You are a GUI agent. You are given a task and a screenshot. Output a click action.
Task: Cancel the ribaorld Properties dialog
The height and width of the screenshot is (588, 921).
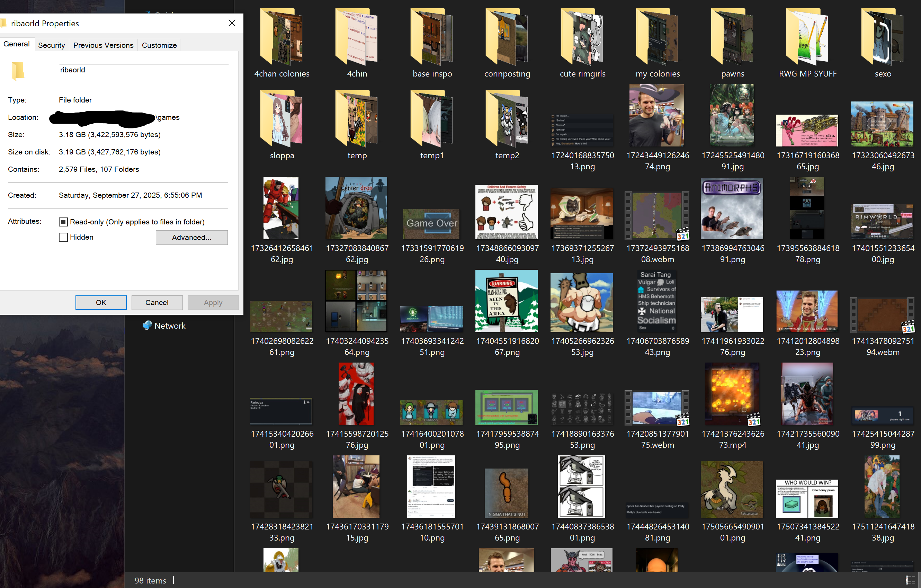pyautogui.click(x=157, y=302)
